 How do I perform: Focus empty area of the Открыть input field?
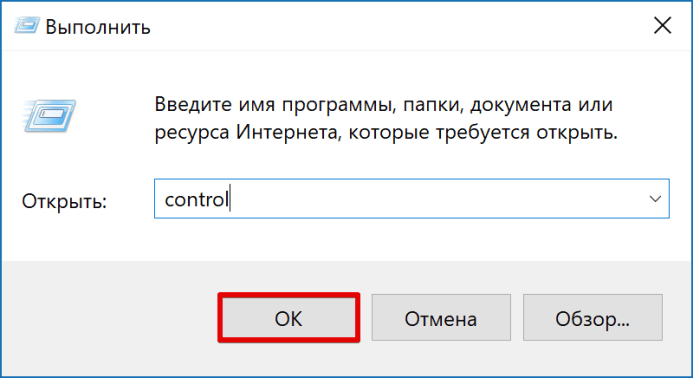coord(433,199)
